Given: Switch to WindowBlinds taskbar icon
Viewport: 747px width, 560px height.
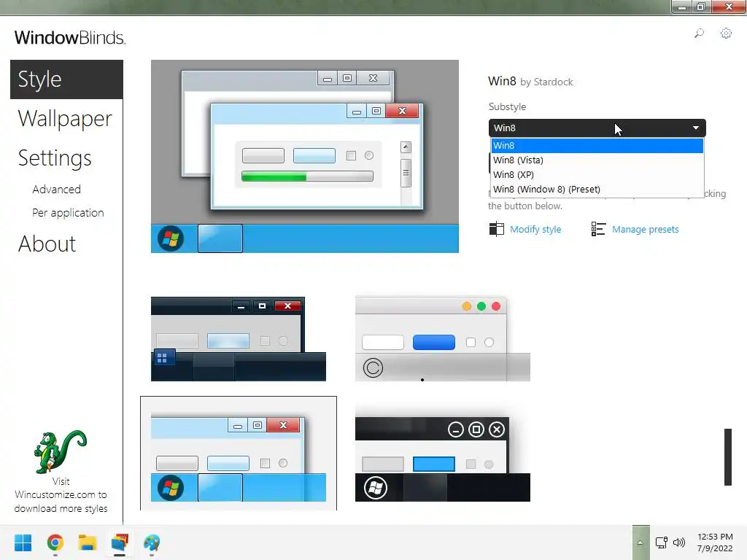Looking at the screenshot, I should [x=120, y=542].
